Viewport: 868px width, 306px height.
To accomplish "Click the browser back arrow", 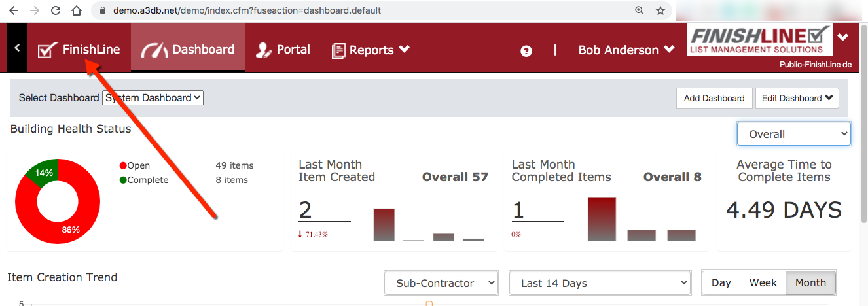I will pyautogui.click(x=14, y=10).
